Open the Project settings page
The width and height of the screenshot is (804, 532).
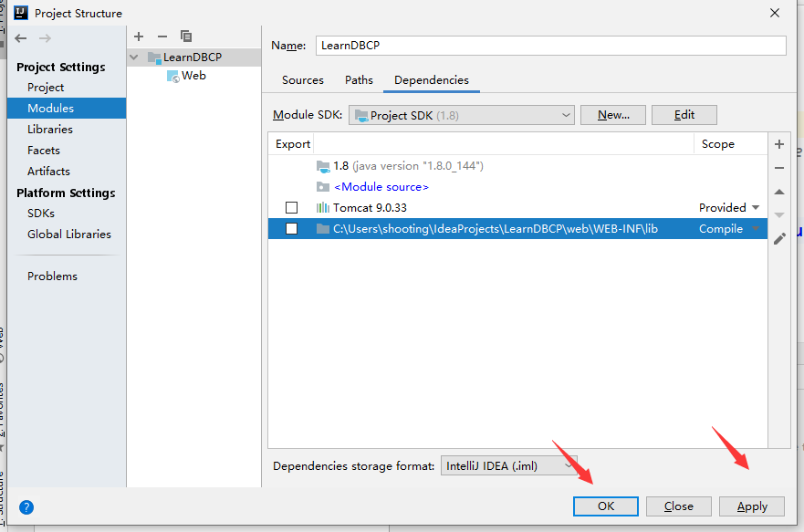point(67,87)
